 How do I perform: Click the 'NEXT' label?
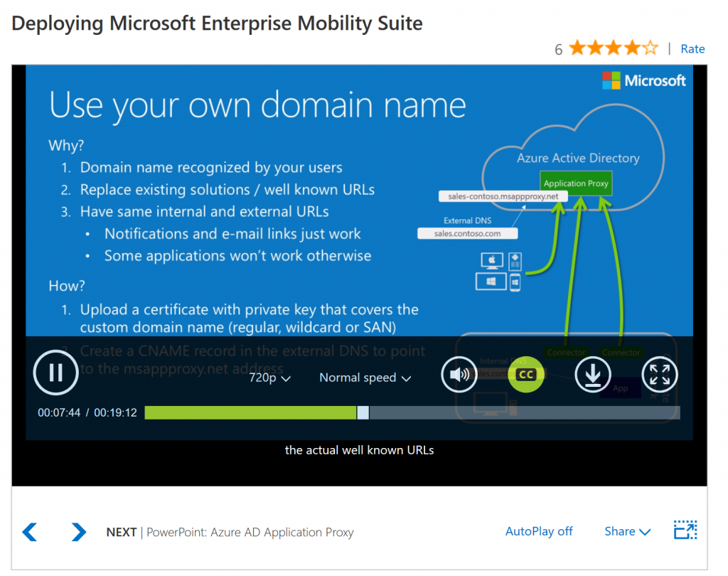pos(121,533)
